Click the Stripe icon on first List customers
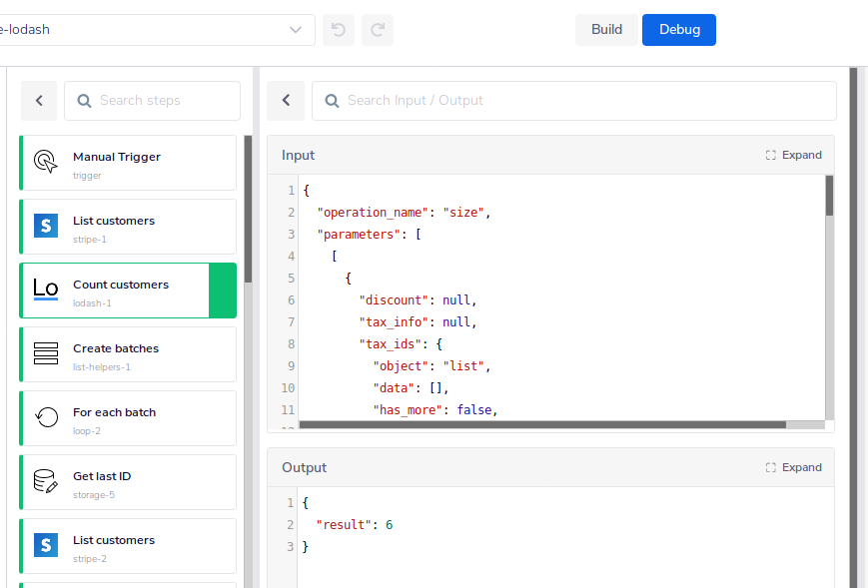 (46, 227)
